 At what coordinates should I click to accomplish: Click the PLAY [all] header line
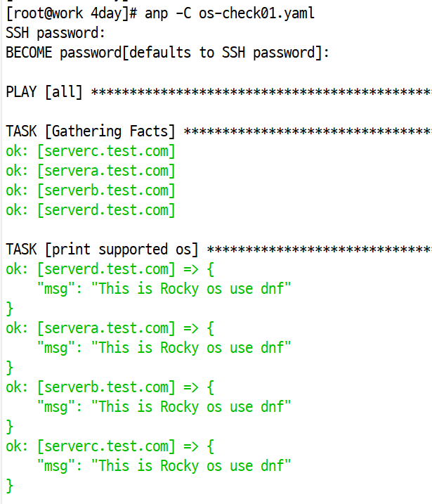point(218,92)
